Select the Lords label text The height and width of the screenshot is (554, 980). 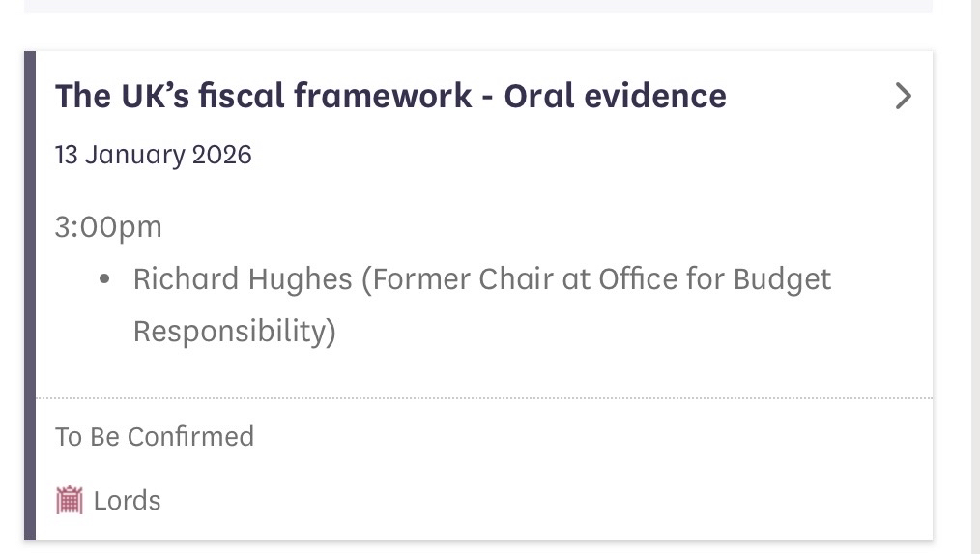[x=128, y=501]
